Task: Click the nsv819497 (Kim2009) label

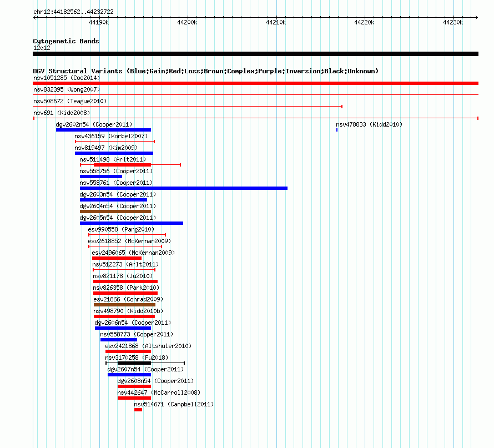Action: point(106,148)
